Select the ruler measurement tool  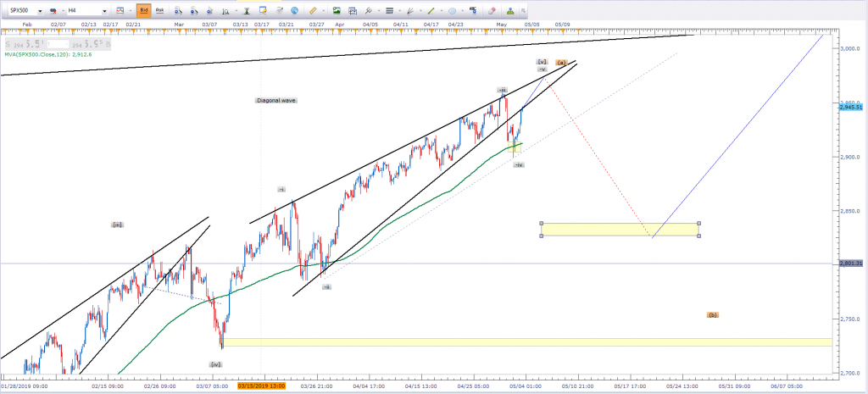point(314,10)
